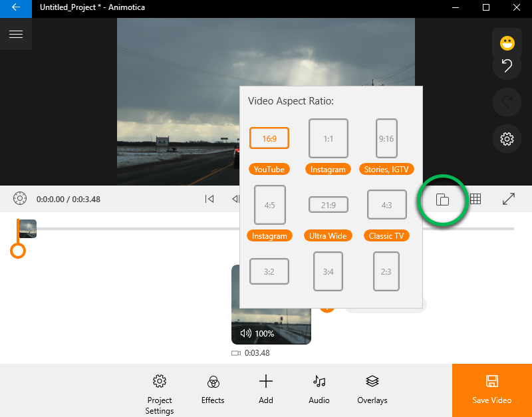The width and height of the screenshot is (532, 417).
Task: Switch to the 21:9 aspect ratio
Action: [x=328, y=205]
